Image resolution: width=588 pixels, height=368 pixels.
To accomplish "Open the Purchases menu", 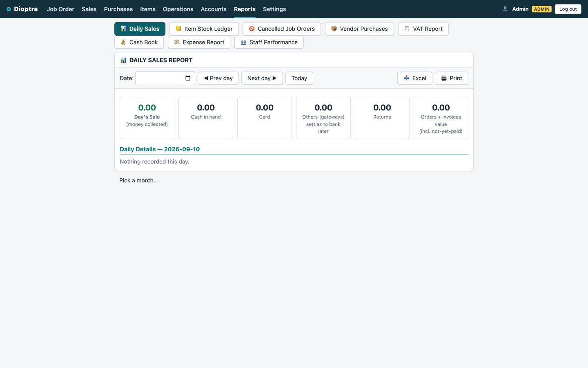I will [x=118, y=9].
